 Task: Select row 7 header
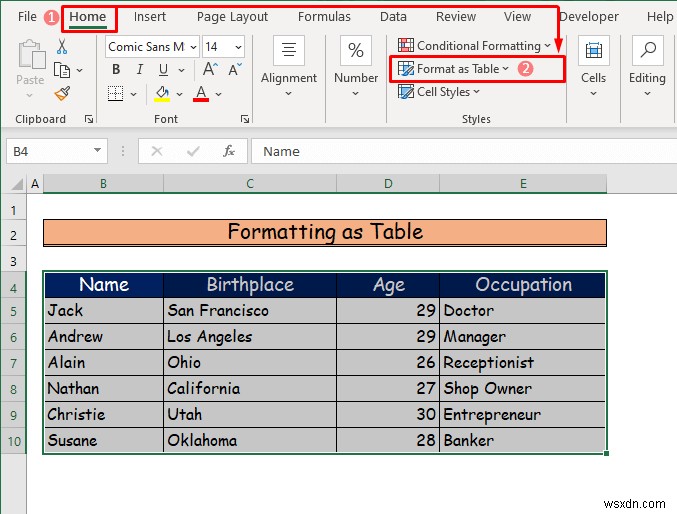pyautogui.click(x=13, y=363)
